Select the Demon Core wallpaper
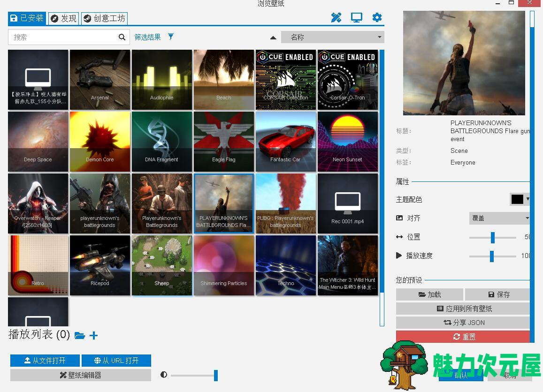This screenshot has width=543, height=392. [100, 142]
